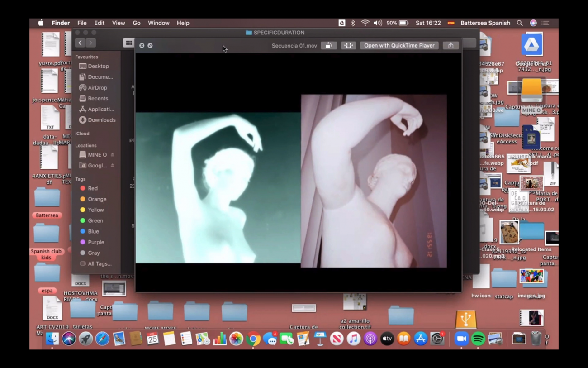Open the File menu

82,23
